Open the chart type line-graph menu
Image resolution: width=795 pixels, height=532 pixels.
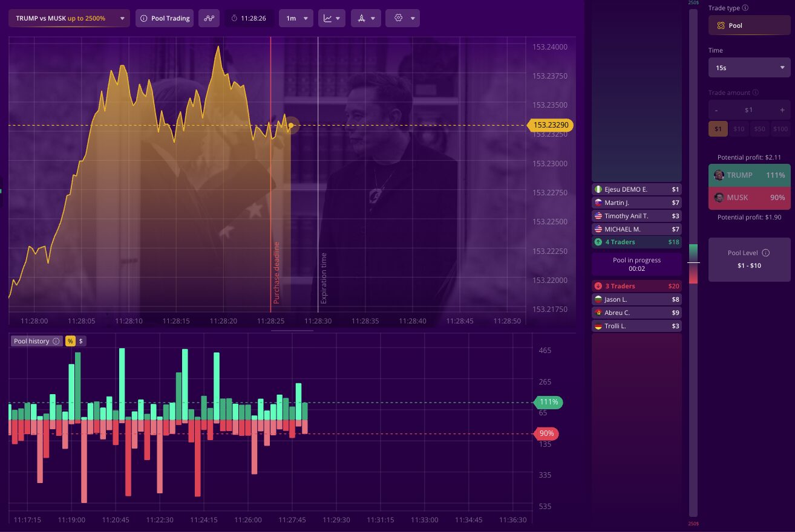pyautogui.click(x=333, y=18)
